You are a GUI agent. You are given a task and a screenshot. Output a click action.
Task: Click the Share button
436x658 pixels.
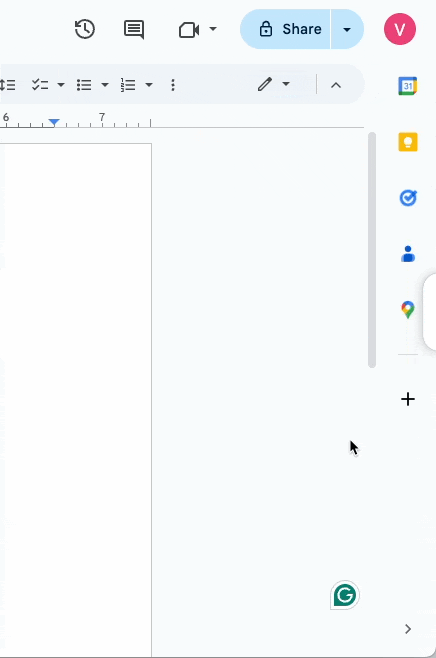click(x=285, y=29)
